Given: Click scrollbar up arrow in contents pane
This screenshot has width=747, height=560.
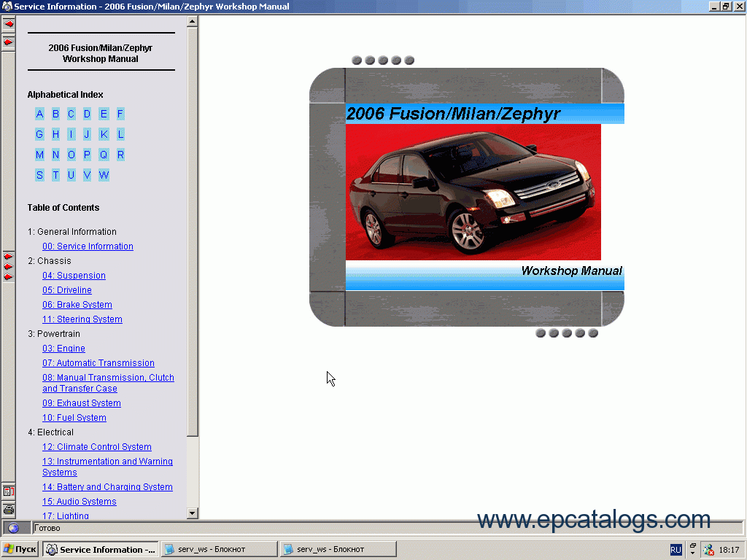Looking at the screenshot, I should point(192,21).
